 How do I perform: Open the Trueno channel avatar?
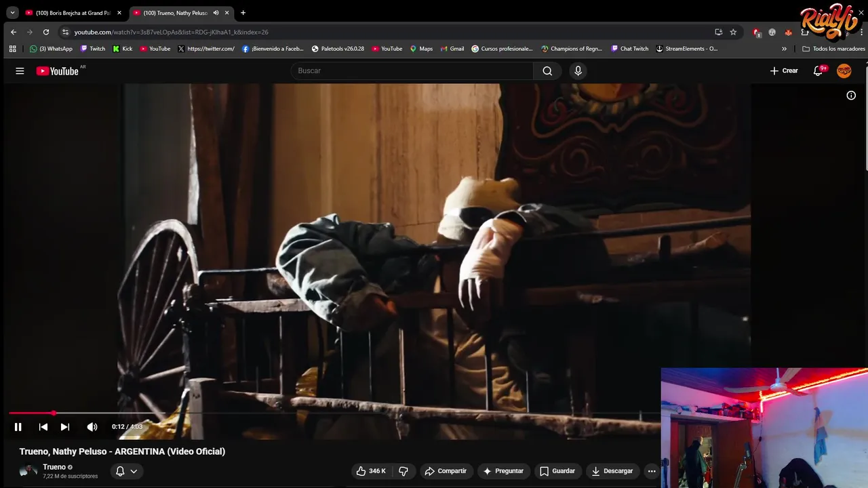coord(28,471)
